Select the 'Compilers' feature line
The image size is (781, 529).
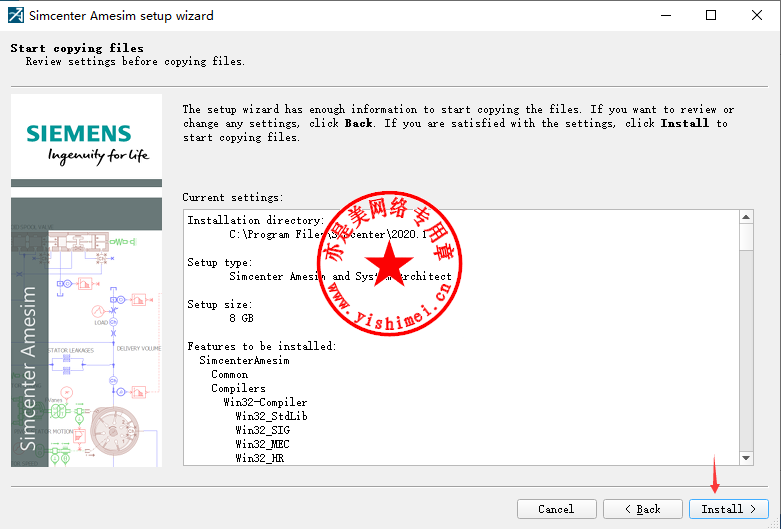click(238, 388)
